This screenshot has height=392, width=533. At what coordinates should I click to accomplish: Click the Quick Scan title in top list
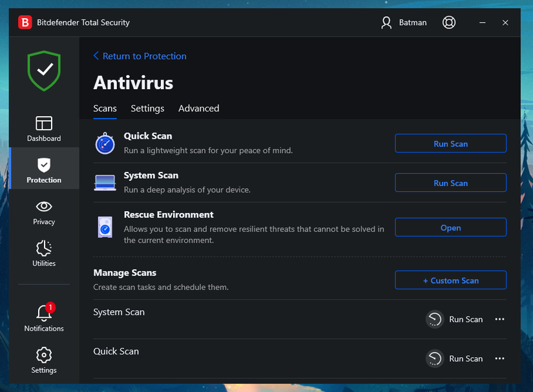tap(148, 136)
